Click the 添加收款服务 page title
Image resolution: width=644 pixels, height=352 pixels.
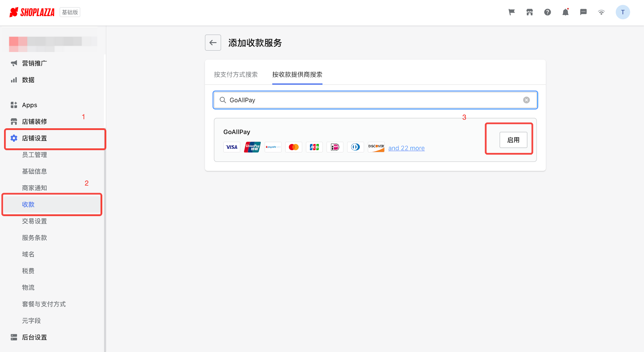coord(255,43)
